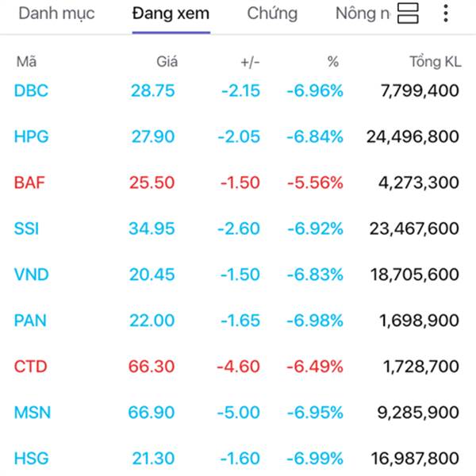Open the Nông n tab
This screenshot has height=476, width=476.
[x=363, y=14]
